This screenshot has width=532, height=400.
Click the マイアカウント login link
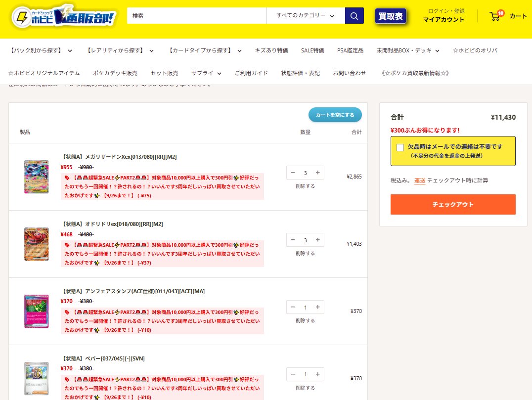443,19
